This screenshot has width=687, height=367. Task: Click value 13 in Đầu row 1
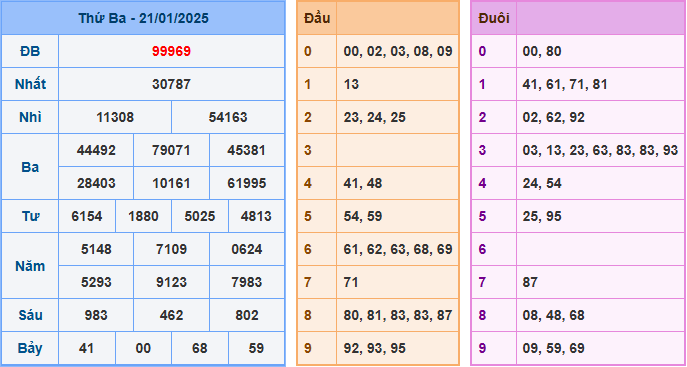[x=351, y=84]
